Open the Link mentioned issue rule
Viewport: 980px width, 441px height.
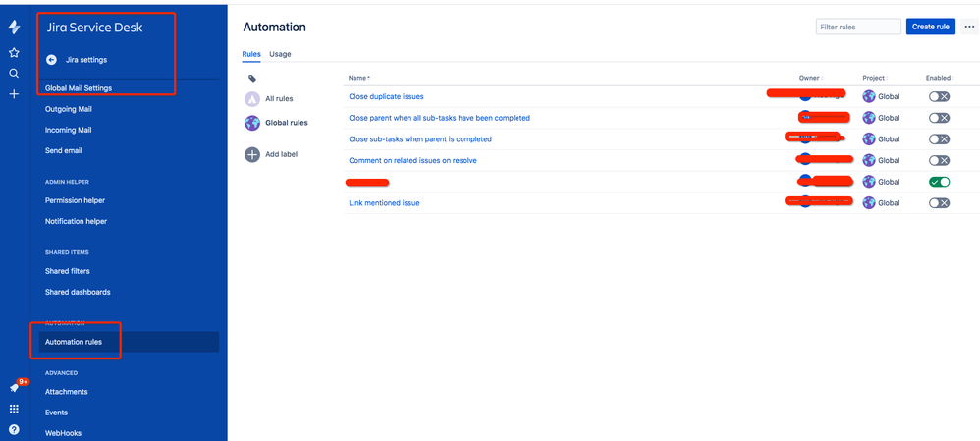[x=384, y=202]
